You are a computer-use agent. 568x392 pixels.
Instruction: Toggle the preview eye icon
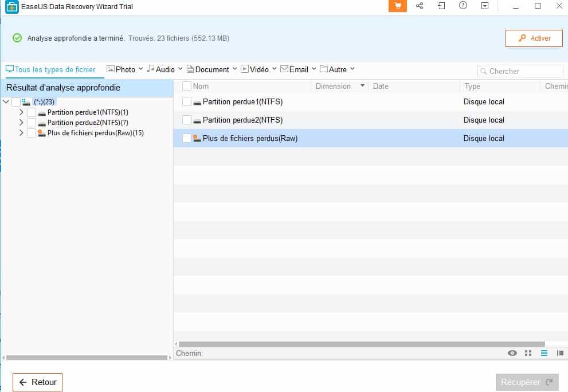(x=512, y=353)
